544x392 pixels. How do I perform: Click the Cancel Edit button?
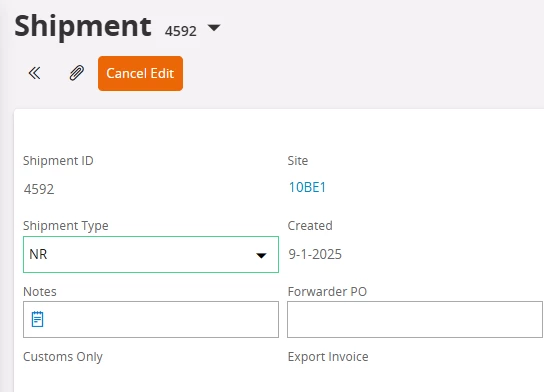tap(140, 74)
